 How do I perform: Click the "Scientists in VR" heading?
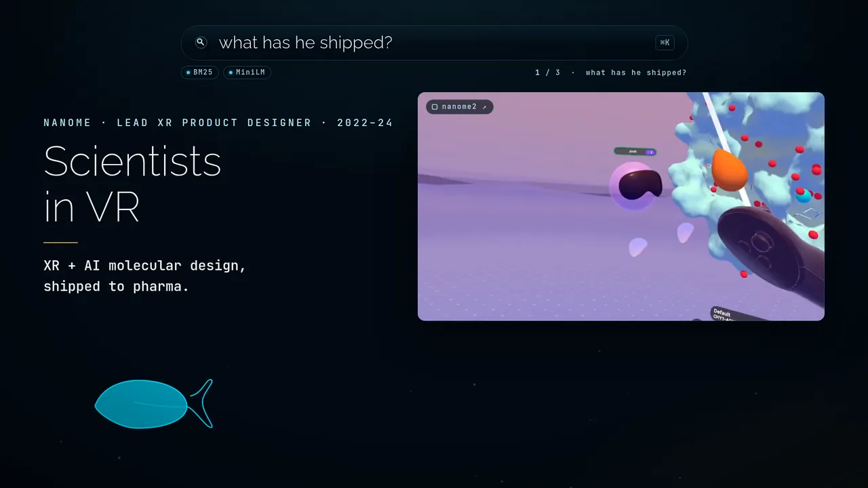(133, 184)
